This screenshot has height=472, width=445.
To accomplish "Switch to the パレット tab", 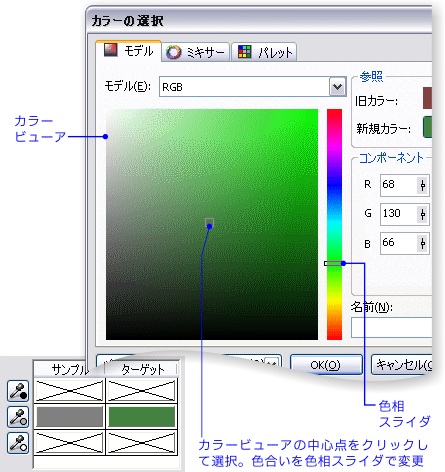I will click(x=264, y=52).
